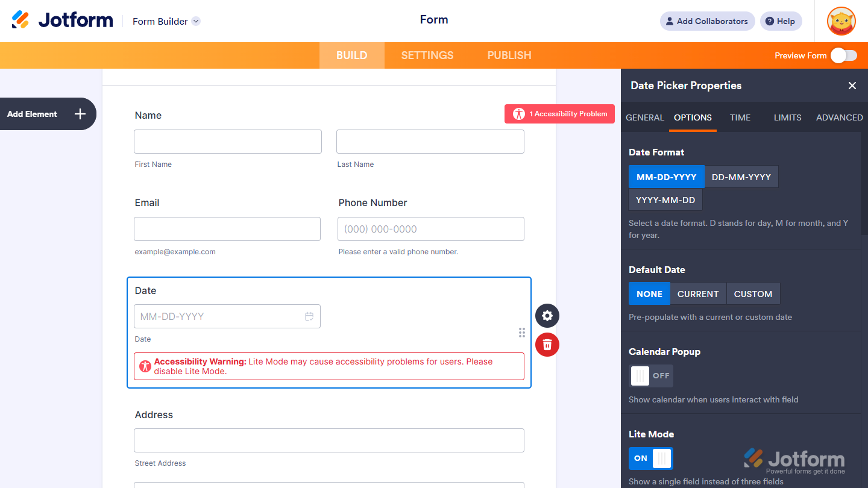
Task: Click the user avatar in the top corner
Action: point(841,21)
